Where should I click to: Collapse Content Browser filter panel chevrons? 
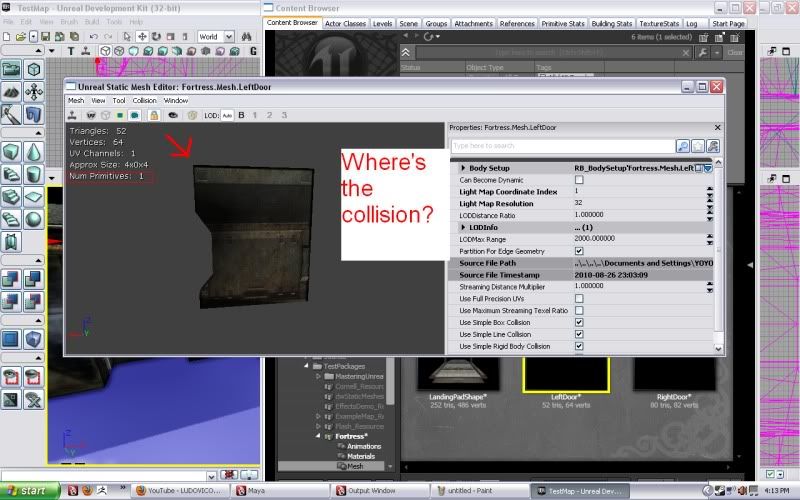coord(406,53)
